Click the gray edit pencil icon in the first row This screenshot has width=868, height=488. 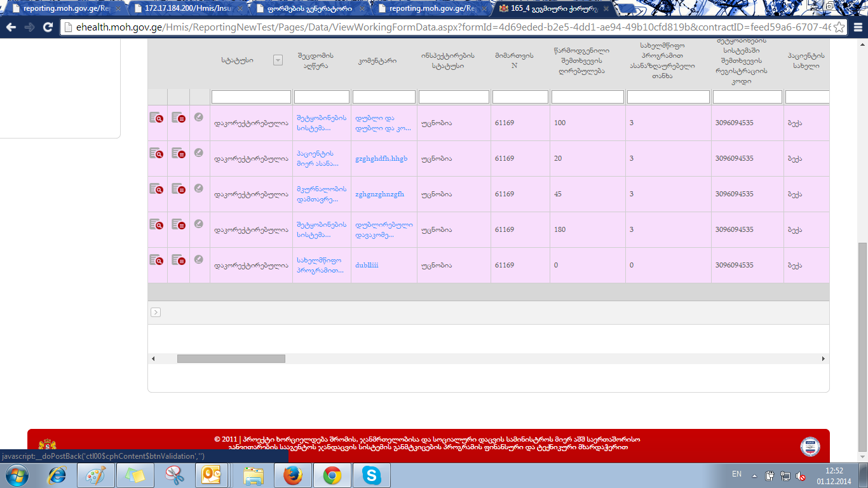pyautogui.click(x=199, y=117)
